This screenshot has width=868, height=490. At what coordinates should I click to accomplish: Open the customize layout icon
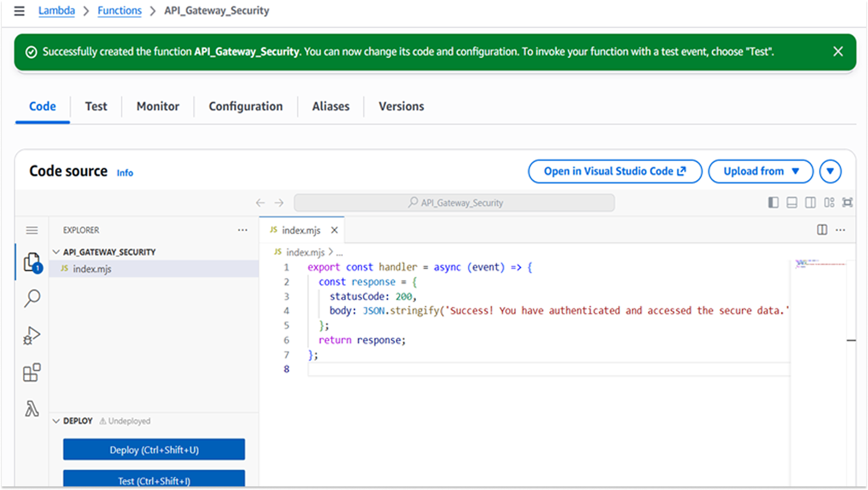(x=829, y=203)
